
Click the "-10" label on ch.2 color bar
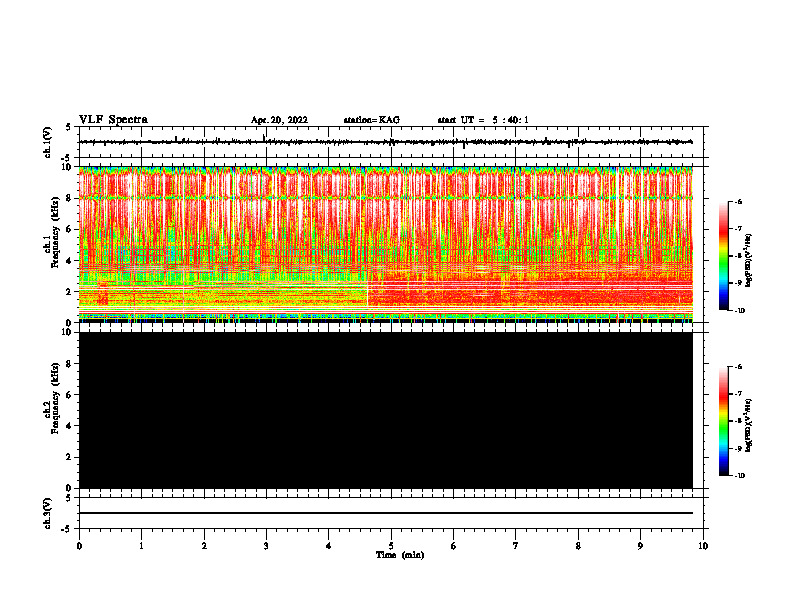click(739, 476)
